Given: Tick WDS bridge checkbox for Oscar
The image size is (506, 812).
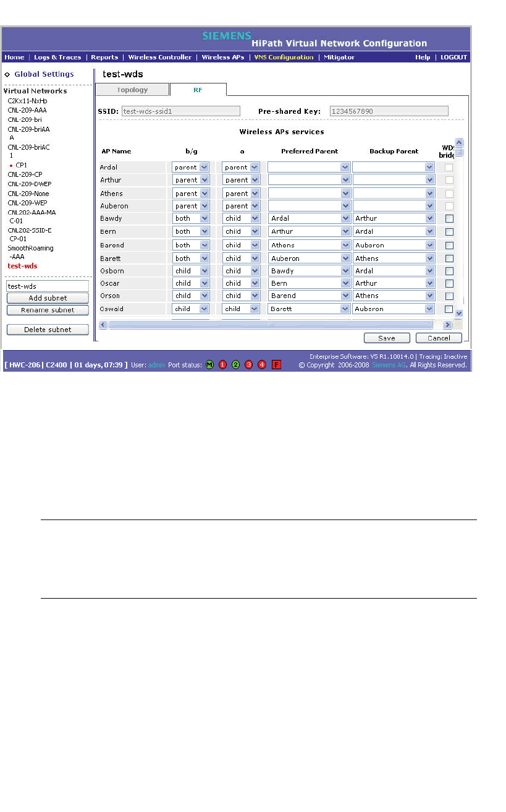Looking at the screenshot, I should (449, 283).
